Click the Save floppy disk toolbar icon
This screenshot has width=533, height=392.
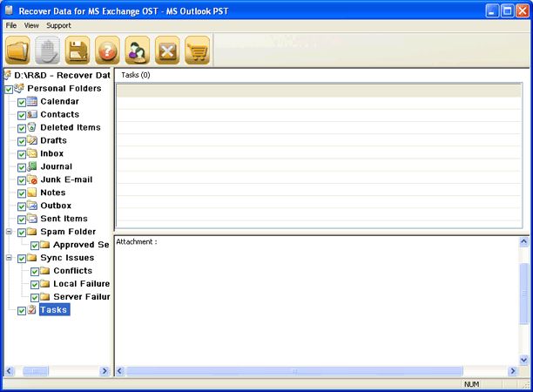point(78,51)
